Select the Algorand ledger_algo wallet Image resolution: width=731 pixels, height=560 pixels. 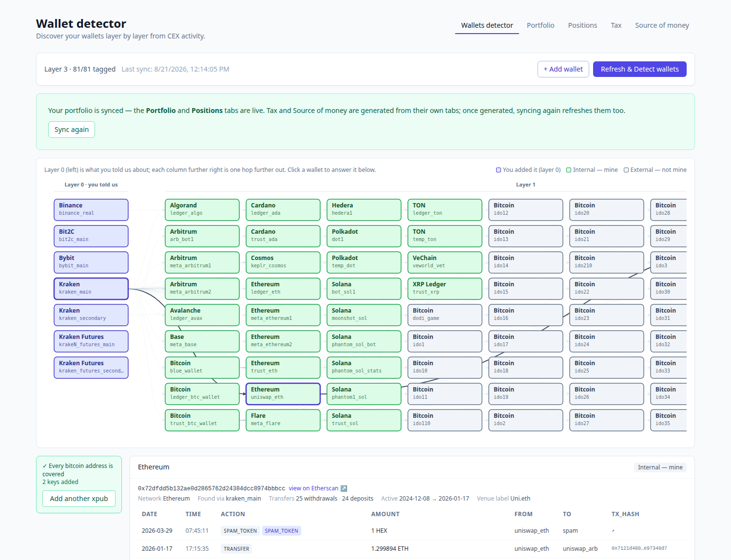tap(202, 210)
